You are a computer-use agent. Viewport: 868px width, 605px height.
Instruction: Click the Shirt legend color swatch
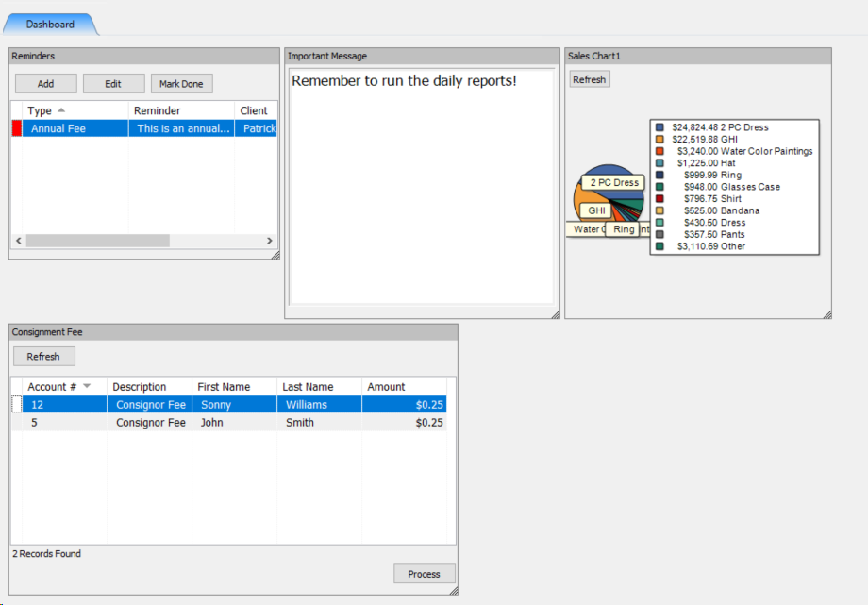tap(659, 199)
